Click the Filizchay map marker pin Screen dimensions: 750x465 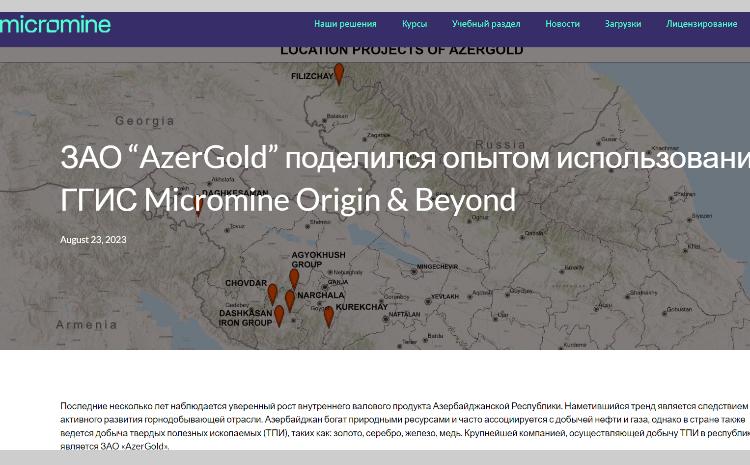tap(339, 72)
